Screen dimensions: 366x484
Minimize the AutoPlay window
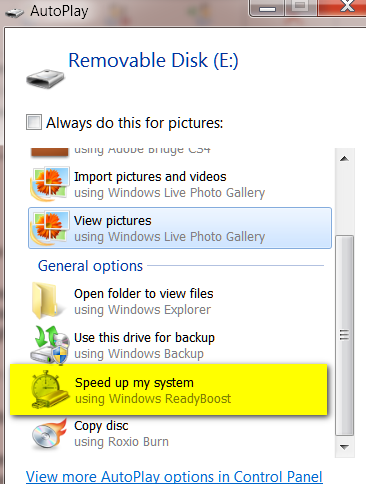pos(267,7)
